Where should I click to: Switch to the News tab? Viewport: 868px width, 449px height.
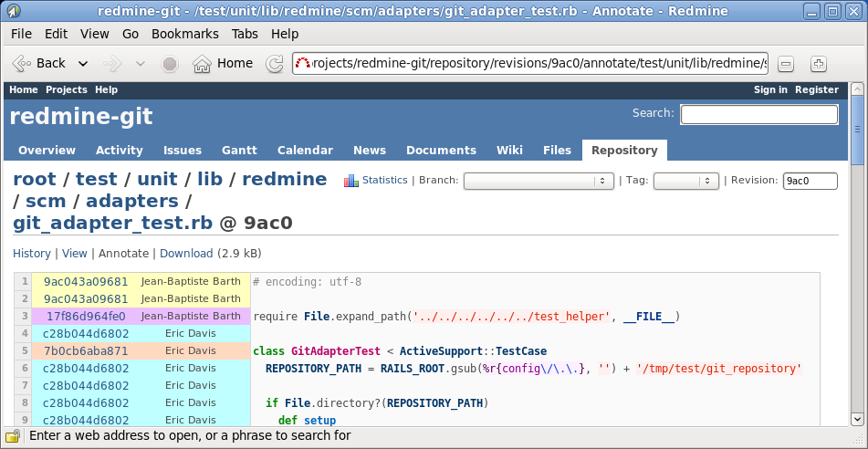pyautogui.click(x=370, y=150)
